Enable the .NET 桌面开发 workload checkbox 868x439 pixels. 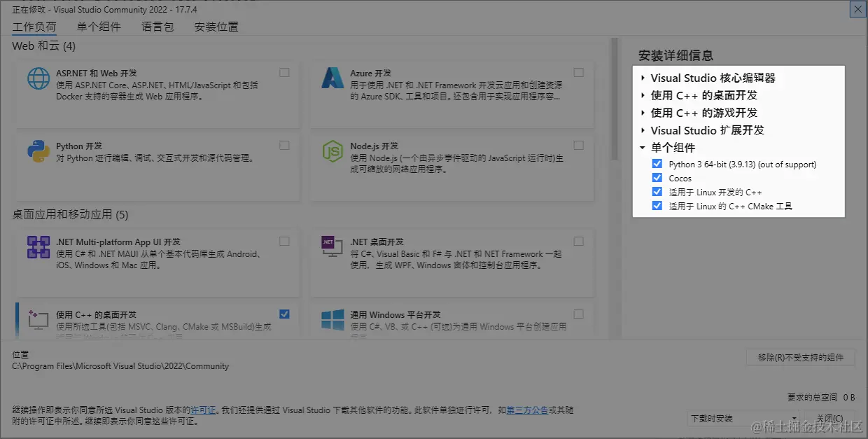578,241
